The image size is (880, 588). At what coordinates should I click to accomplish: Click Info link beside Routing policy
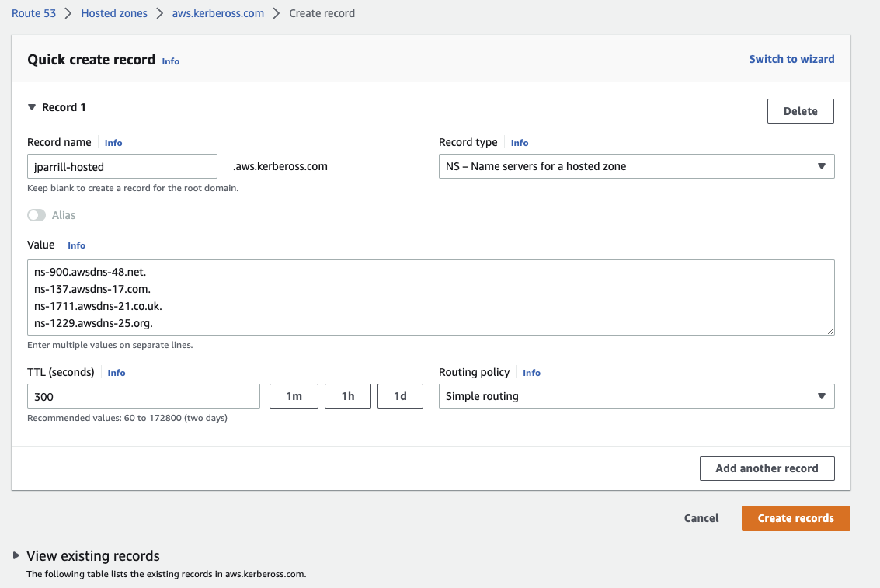(531, 373)
